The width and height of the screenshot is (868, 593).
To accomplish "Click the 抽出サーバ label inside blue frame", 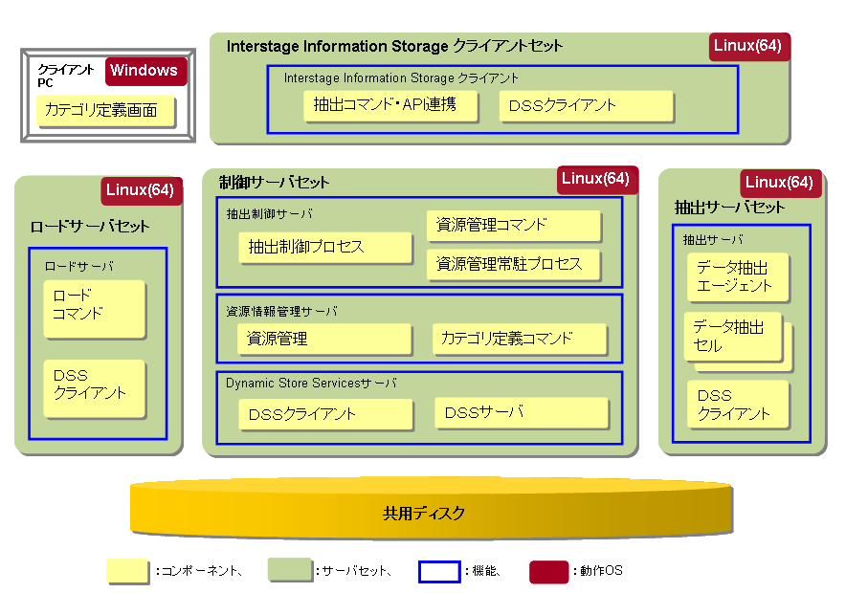I will 713,239.
